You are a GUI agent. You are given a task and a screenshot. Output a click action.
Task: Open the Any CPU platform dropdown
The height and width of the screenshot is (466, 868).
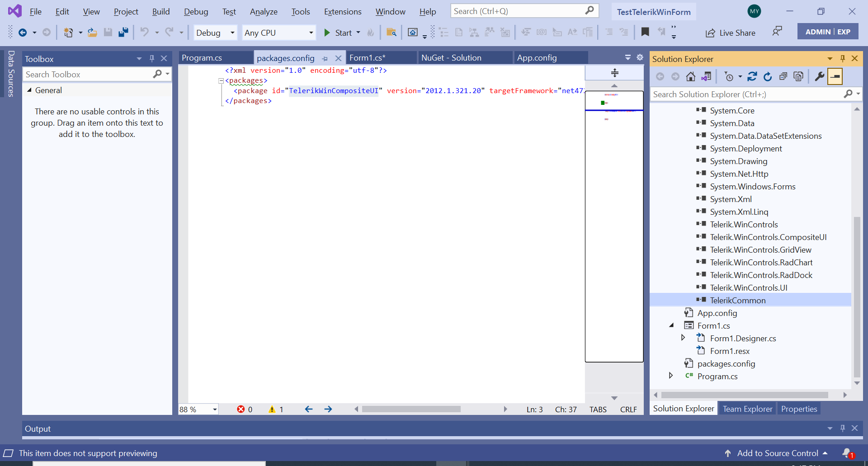[279, 33]
